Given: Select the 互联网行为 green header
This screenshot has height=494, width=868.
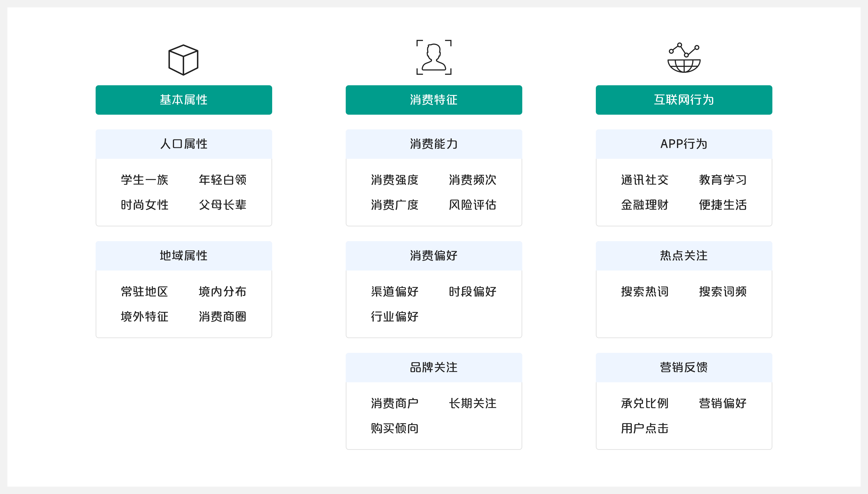Looking at the screenshot, I should click(x=684, y=100).
